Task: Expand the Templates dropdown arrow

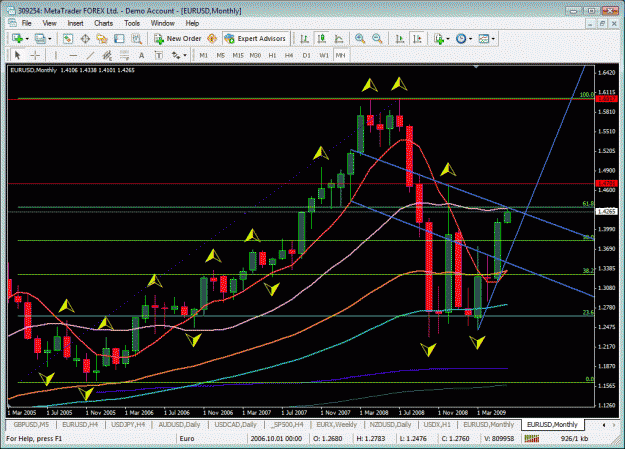Action: [493, 39]
